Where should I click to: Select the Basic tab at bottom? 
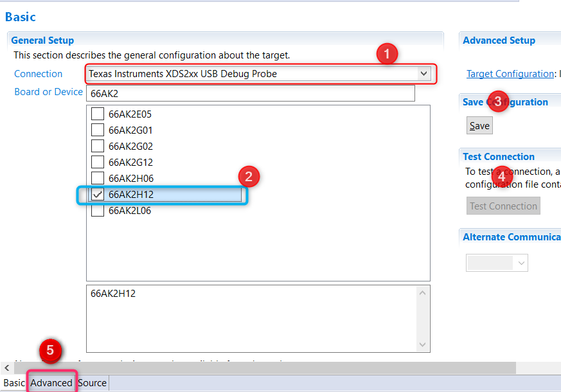14,383
